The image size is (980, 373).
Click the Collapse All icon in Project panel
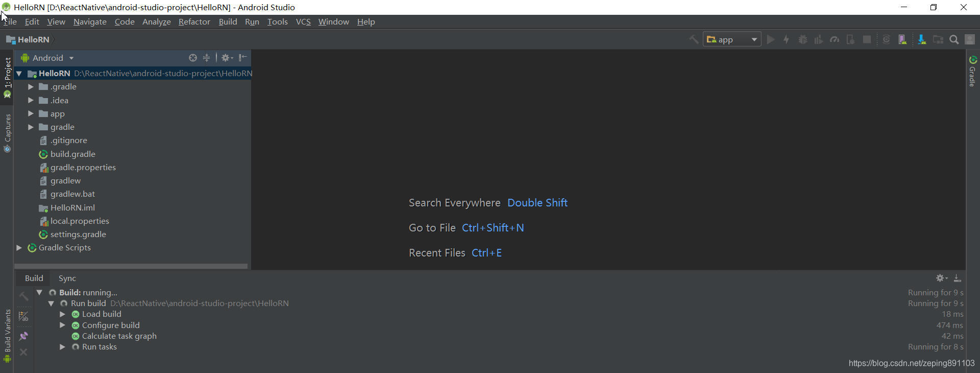206,58
